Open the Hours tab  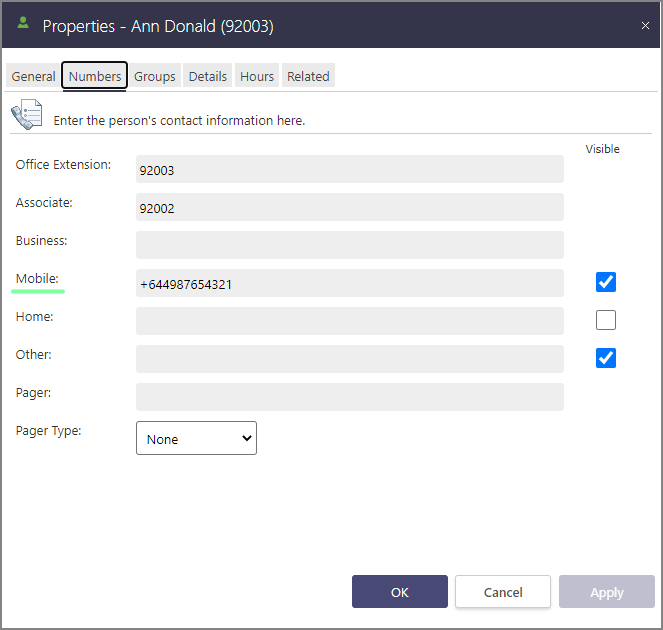pyautogui.click(x=257, y=77)
